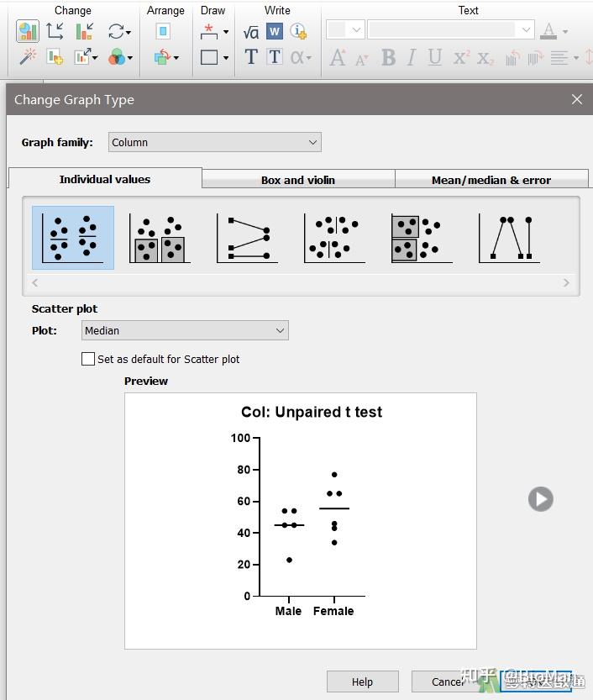The height and width of the screenshot is (700, 593).
Task: Click the Female axis label in preview
Action: pyautogui.click(x=333, y=611)
